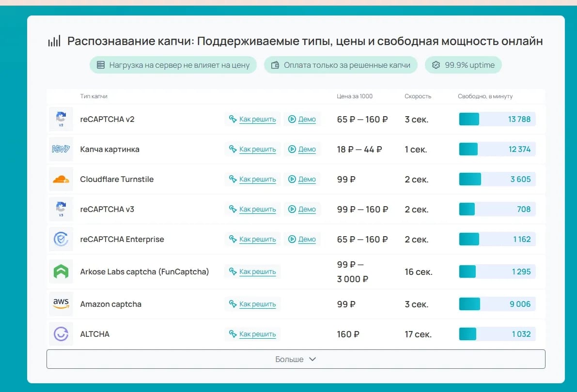This screenshot has height=392, width=577.
Task: Click the 'Оплата только за решенные капчи' badge text
Action: coord(347,65)
